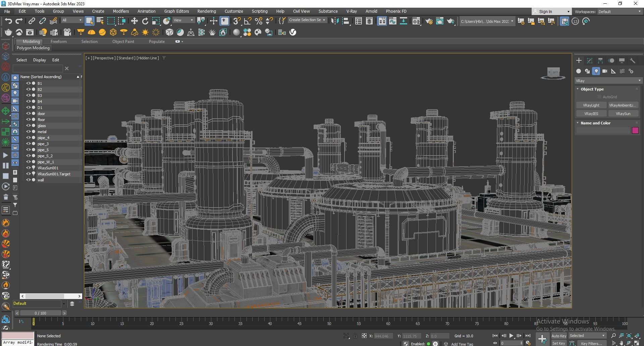Open the Phoenix FD menu

point(396,11)
